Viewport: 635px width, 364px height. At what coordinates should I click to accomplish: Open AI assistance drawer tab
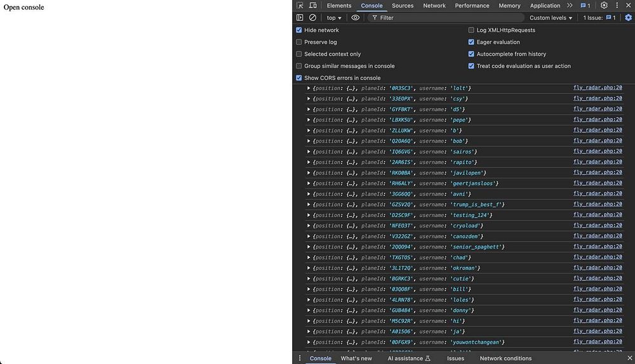click(x=408, y=358)
